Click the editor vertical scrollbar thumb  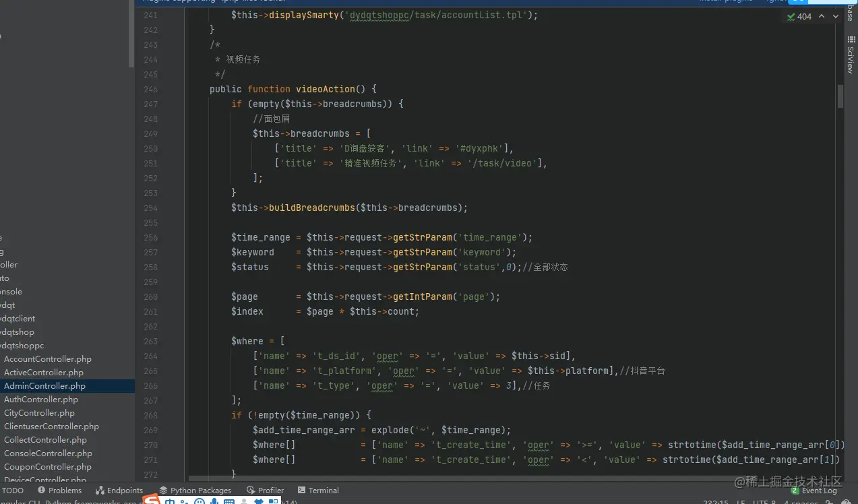840,96
